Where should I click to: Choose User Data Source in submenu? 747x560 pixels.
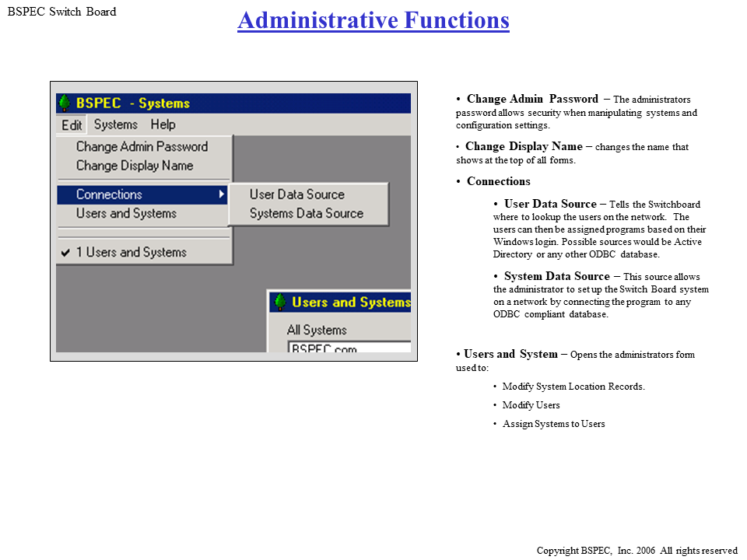(296, 194)
